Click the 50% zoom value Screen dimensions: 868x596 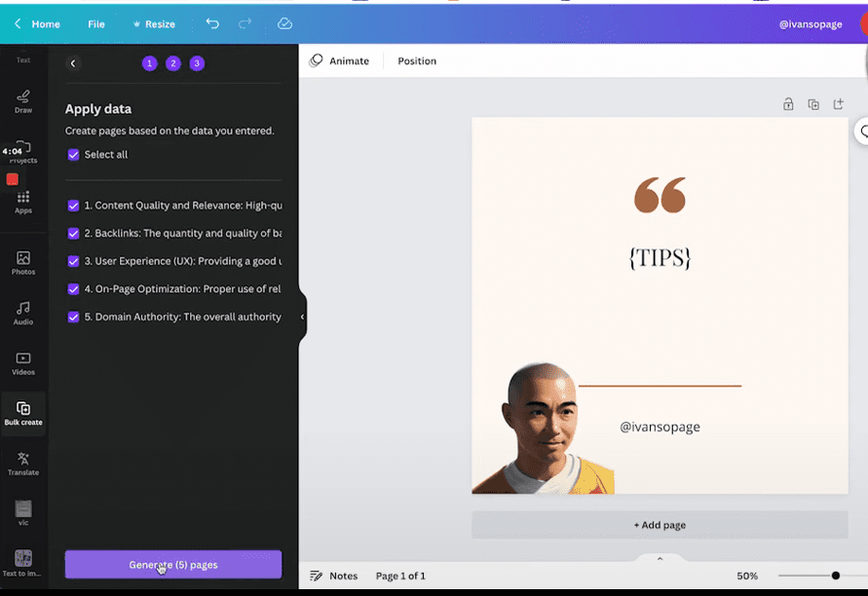point(747,576)
